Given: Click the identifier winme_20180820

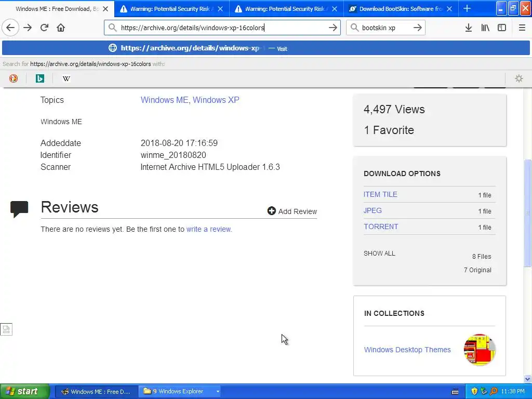Looking at the screenshot, I should click(x=174, y=155).
